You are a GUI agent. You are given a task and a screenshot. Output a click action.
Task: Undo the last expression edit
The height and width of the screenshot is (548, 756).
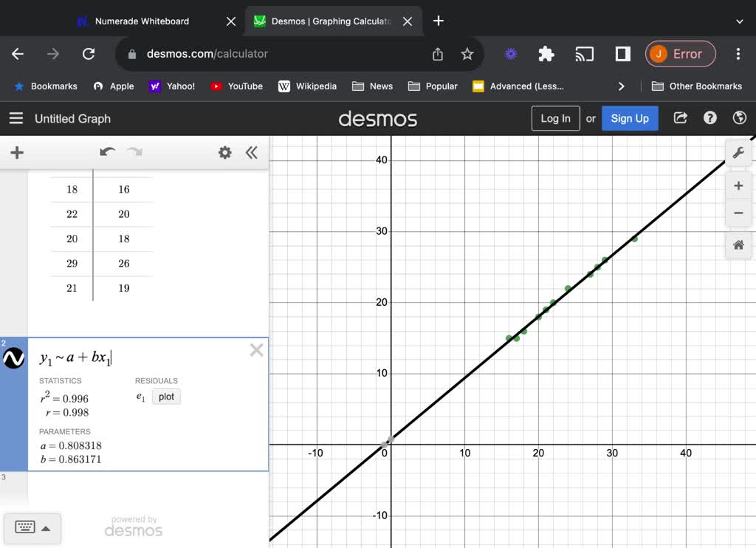108,152
